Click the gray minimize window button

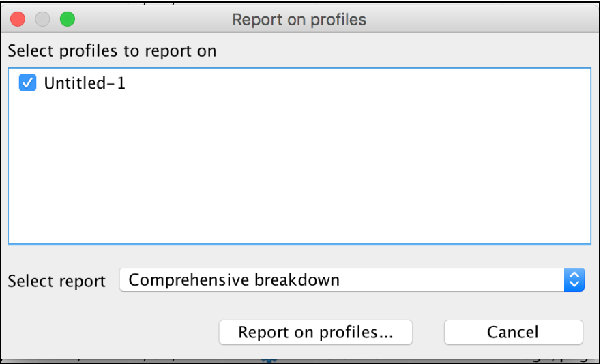[x=43, y=19]
